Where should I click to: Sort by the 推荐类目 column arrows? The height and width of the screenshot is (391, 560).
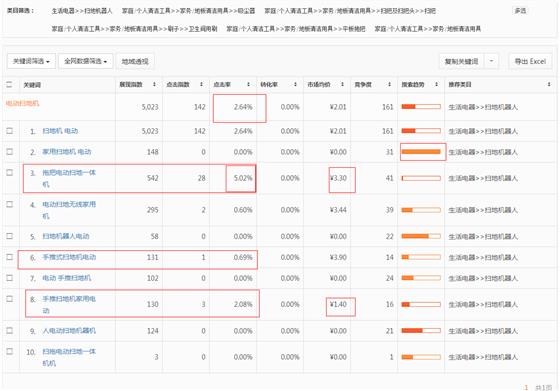[549, 85]
